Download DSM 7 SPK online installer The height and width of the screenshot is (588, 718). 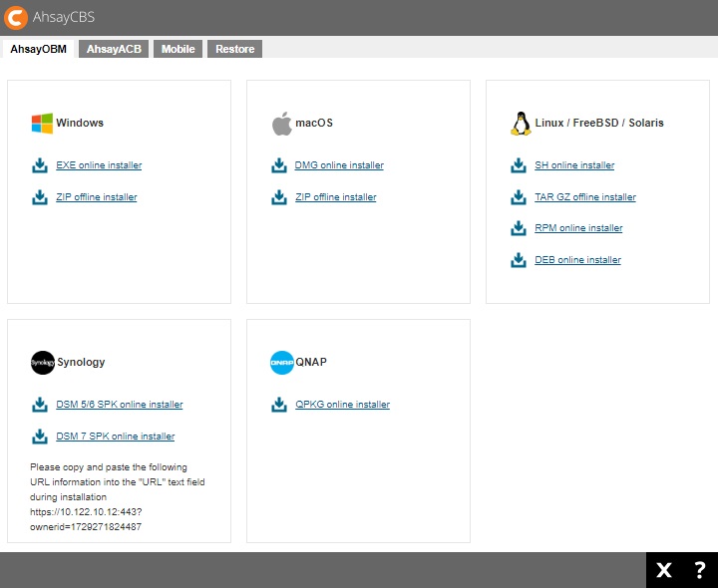116,437
